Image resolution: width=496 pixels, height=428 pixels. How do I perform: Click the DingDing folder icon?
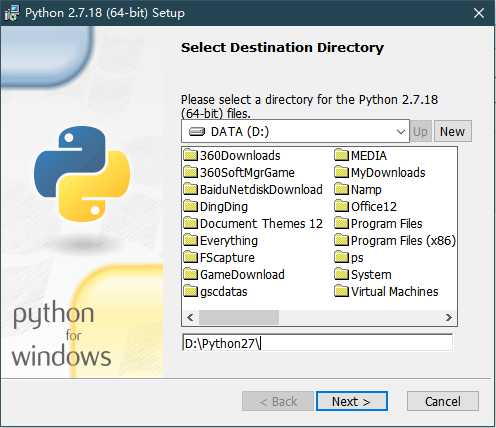[x=191, y=206]
